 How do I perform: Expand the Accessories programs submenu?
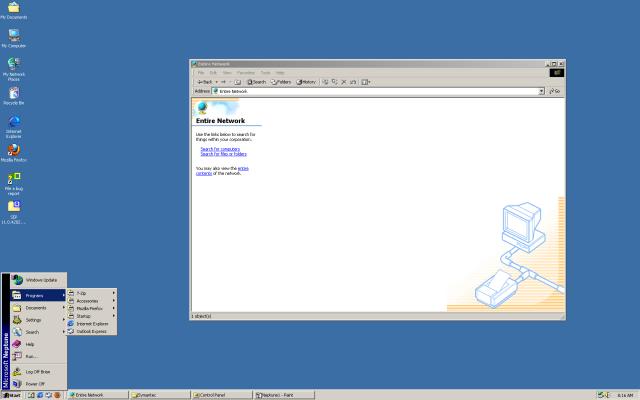(92, 301)
